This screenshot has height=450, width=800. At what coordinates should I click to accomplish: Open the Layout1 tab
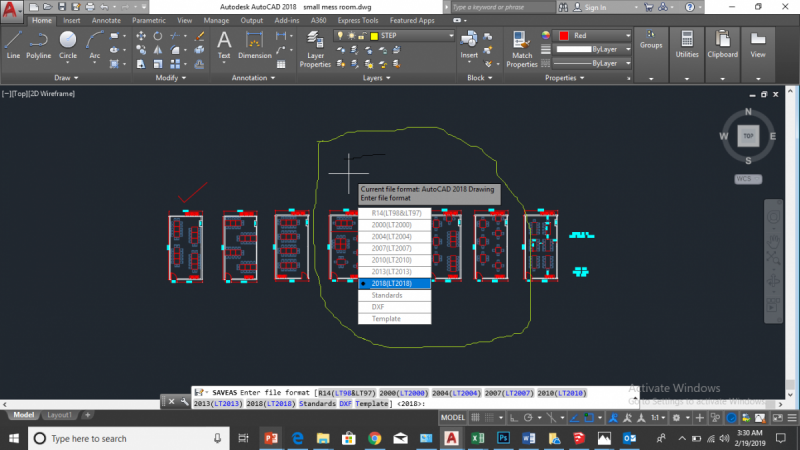coord(60,414)
